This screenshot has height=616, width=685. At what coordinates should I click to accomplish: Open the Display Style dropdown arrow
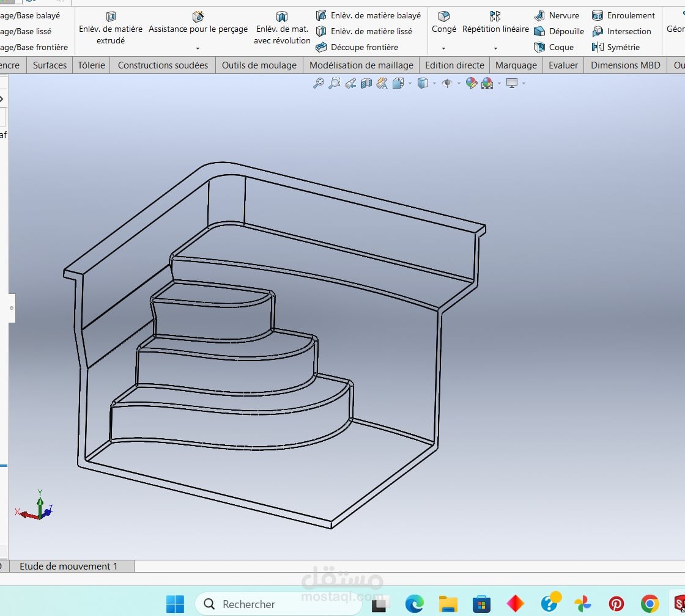click(x=434, y=83)
